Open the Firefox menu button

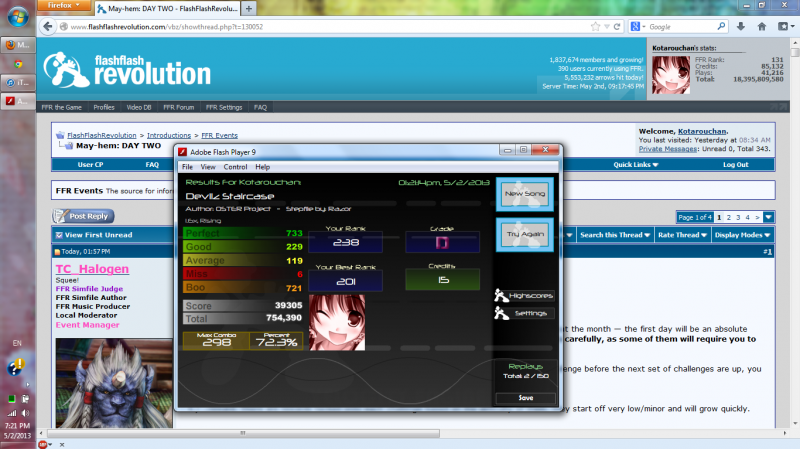[x=63, y=6]
